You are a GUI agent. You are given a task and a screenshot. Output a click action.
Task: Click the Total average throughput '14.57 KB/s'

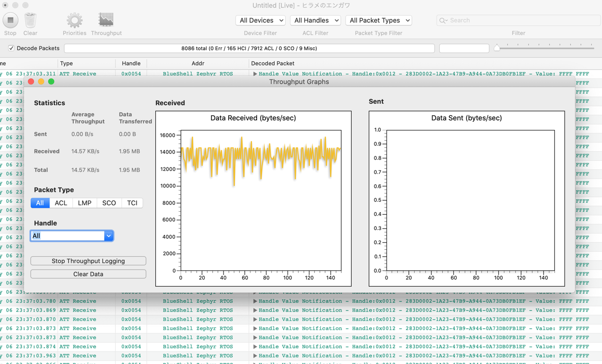85,170
